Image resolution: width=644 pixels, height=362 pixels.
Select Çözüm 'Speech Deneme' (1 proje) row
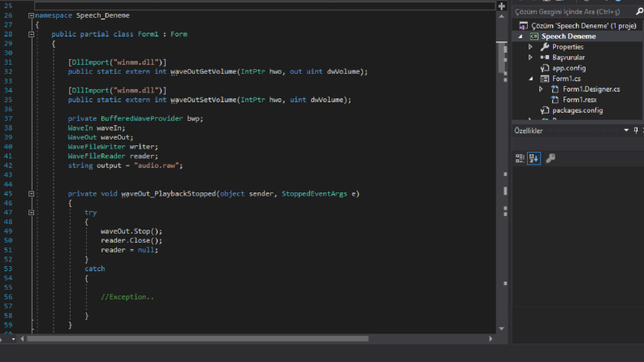(578, 26)
